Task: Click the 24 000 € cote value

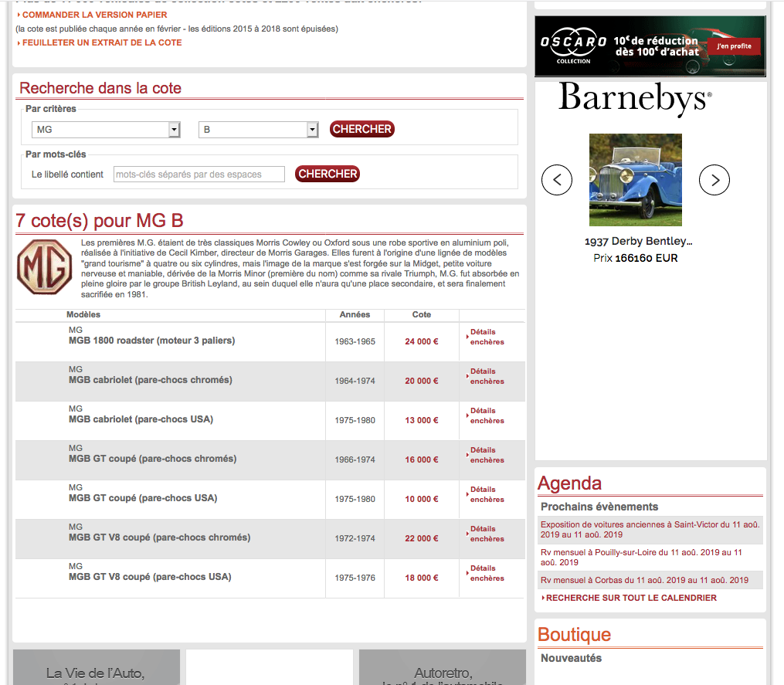Action: point(422,341)
